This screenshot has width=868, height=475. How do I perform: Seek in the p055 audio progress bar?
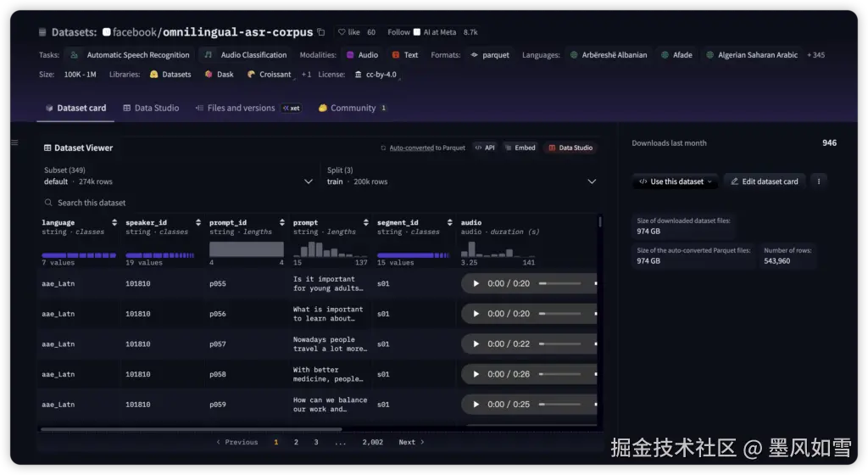(559, 283)
